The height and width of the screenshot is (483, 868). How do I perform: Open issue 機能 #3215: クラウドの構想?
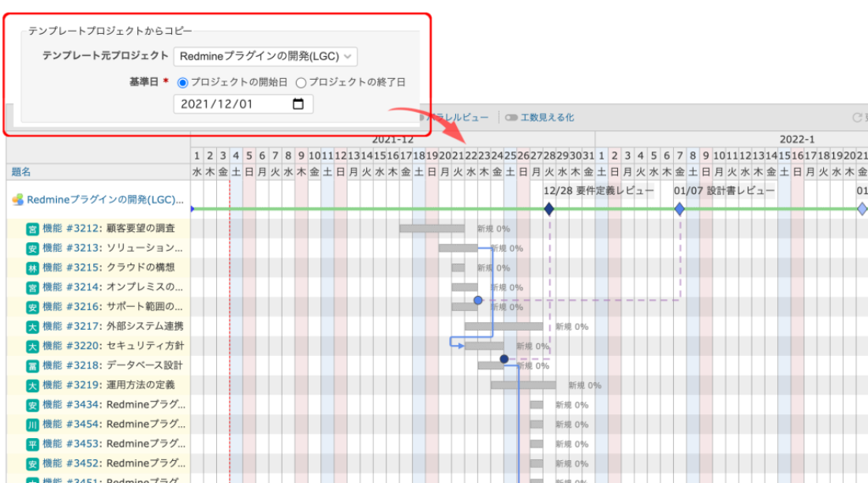[x=109, y=267]
